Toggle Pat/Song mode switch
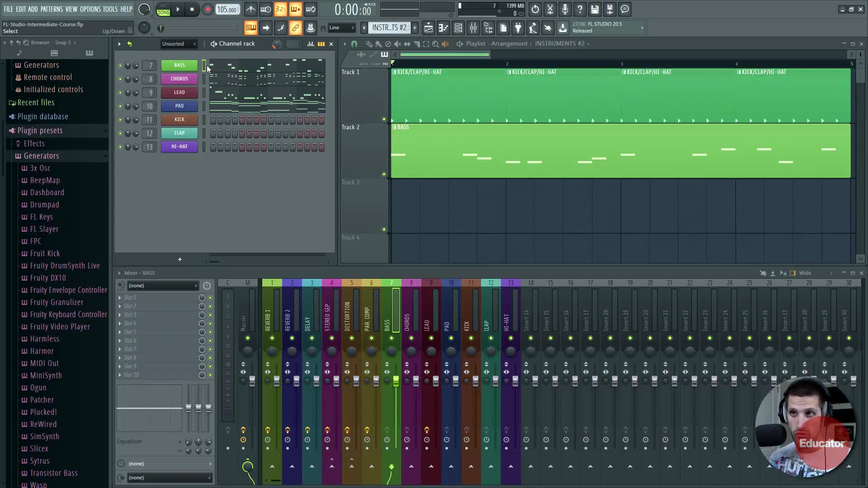This screenshot has width=868, height=488. [x=163, y=9]
